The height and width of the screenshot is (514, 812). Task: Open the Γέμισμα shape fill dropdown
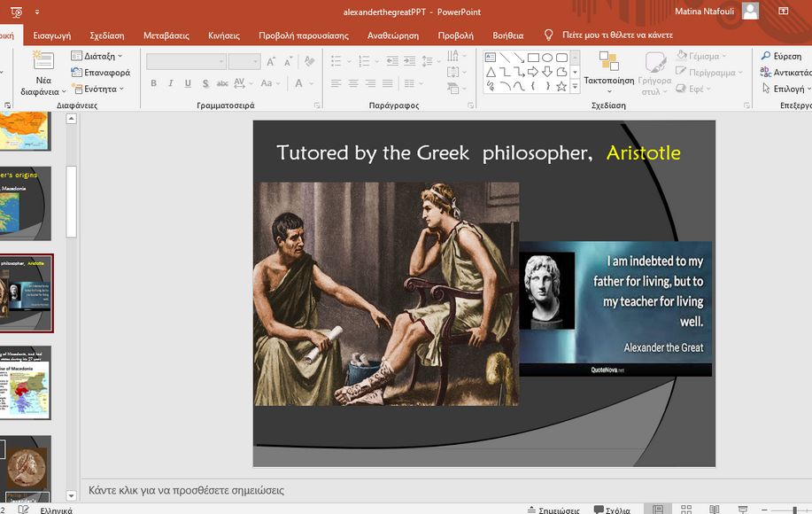701,56
